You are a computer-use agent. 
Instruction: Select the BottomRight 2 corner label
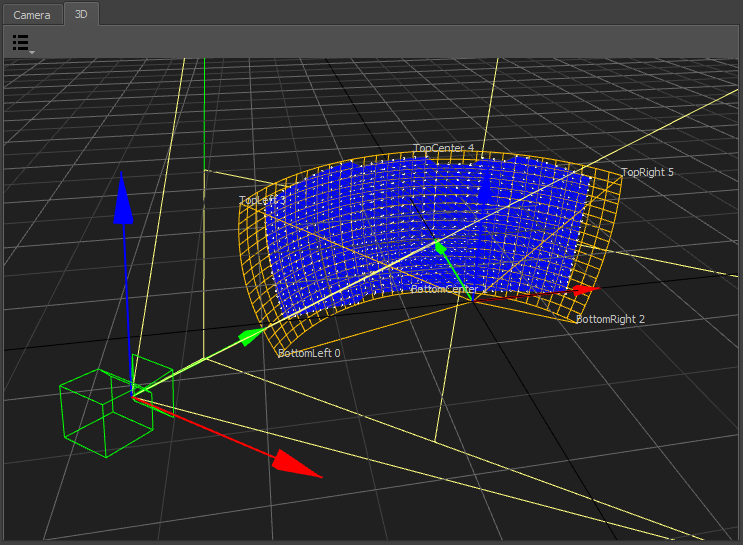(x=610, y=319)
